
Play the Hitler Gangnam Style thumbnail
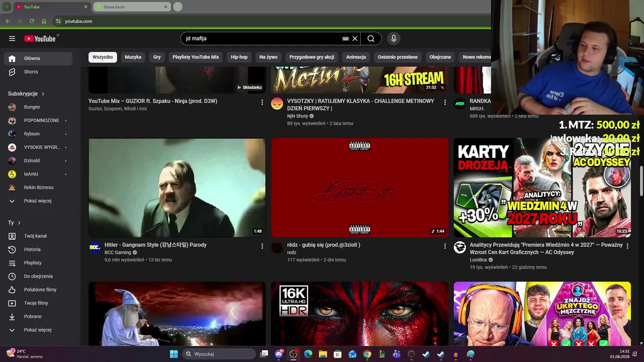point(177,188)
